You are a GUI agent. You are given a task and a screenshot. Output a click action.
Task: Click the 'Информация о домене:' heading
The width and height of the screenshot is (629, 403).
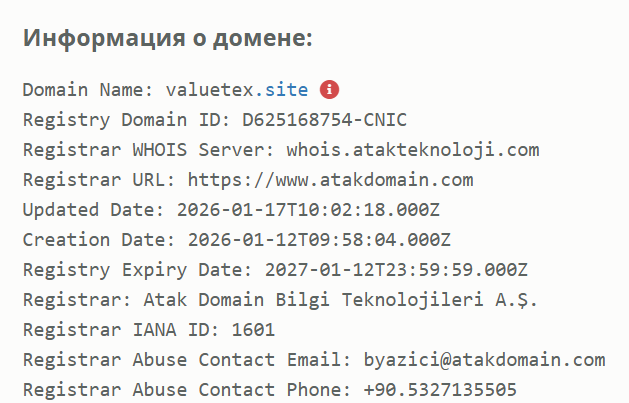tap(168, 39)
